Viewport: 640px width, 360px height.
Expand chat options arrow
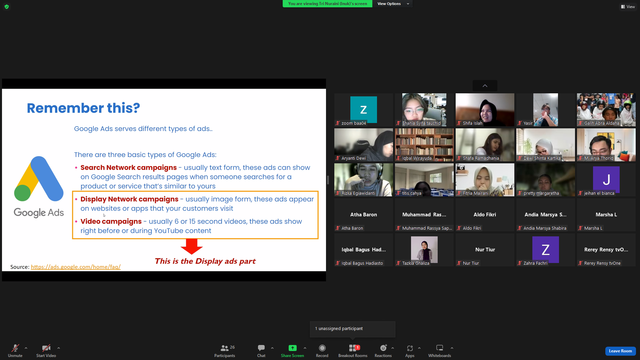click(272, 348)
